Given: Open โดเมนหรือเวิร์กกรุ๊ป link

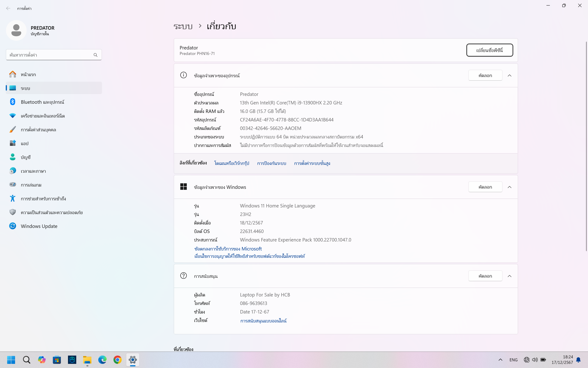Looking at the screenshot, I should 232,163.
